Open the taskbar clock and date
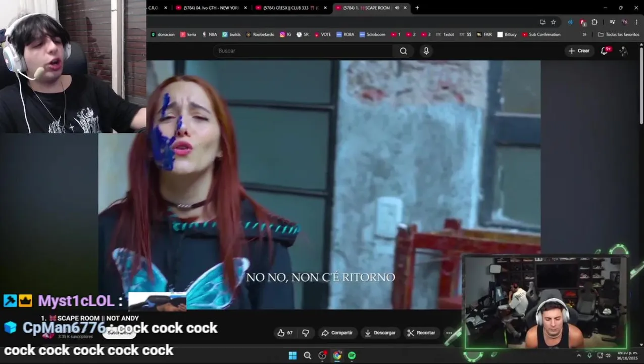644x364 pixels. (x=626, y=355)
